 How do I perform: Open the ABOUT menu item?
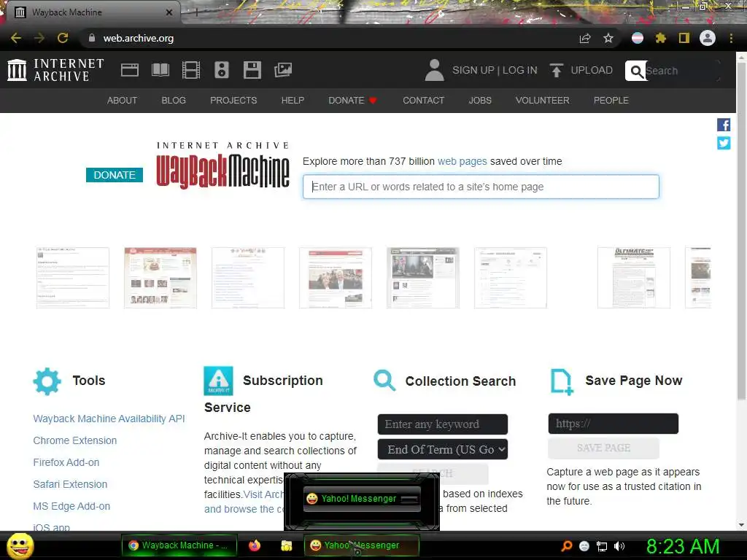[122, 101]
